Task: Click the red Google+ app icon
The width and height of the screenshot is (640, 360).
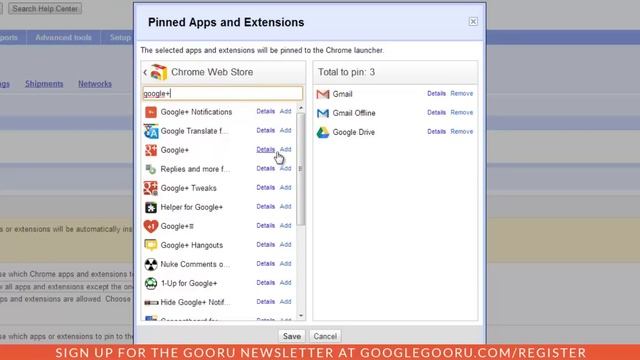Action: pyautogui.click(x=151, y=150)
